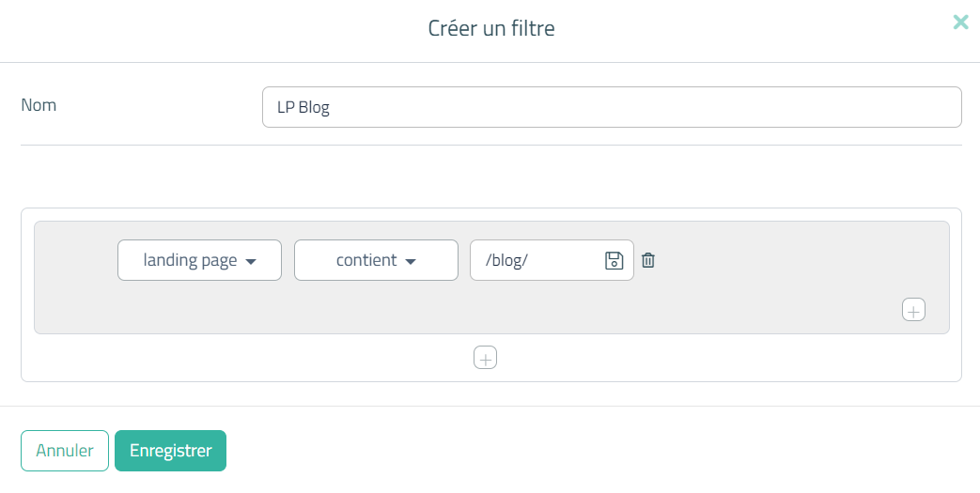Screen dimensions: 980x493
Task: Click the caret arrow next to landing page
Action: point(251,262)
